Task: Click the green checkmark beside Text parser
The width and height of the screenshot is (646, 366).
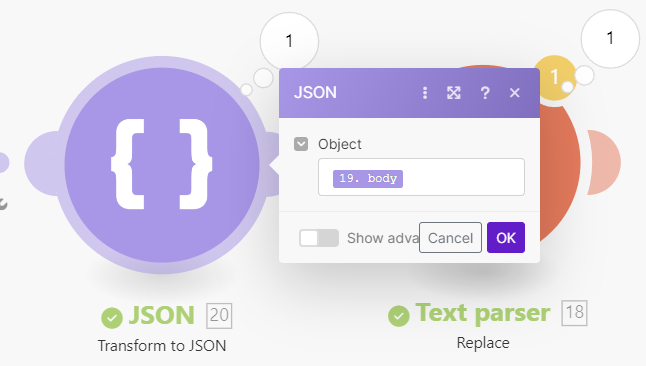Action: [399, 316]
